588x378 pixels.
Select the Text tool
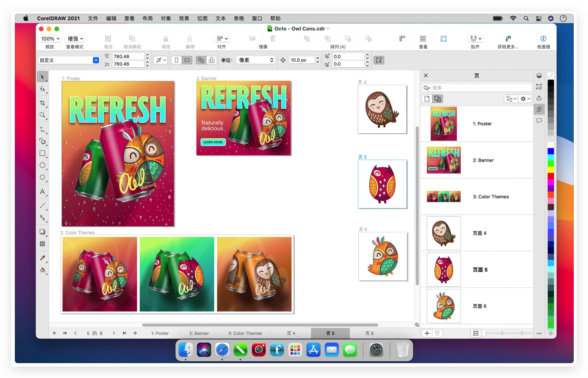tap(42, 192)
